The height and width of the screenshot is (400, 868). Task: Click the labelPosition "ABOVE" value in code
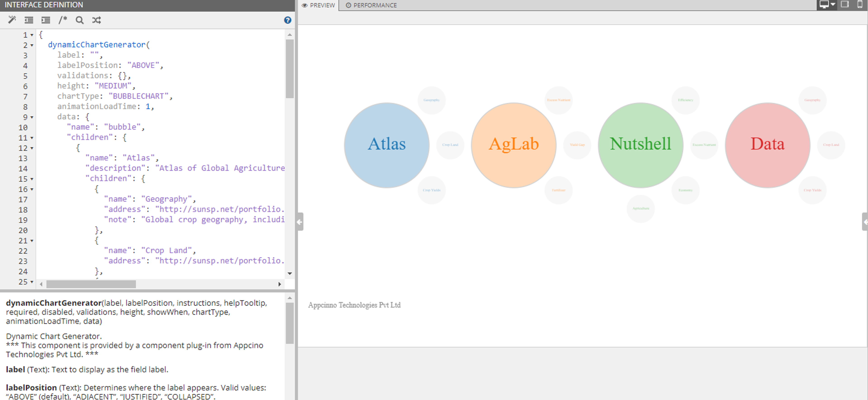[143, 65]
